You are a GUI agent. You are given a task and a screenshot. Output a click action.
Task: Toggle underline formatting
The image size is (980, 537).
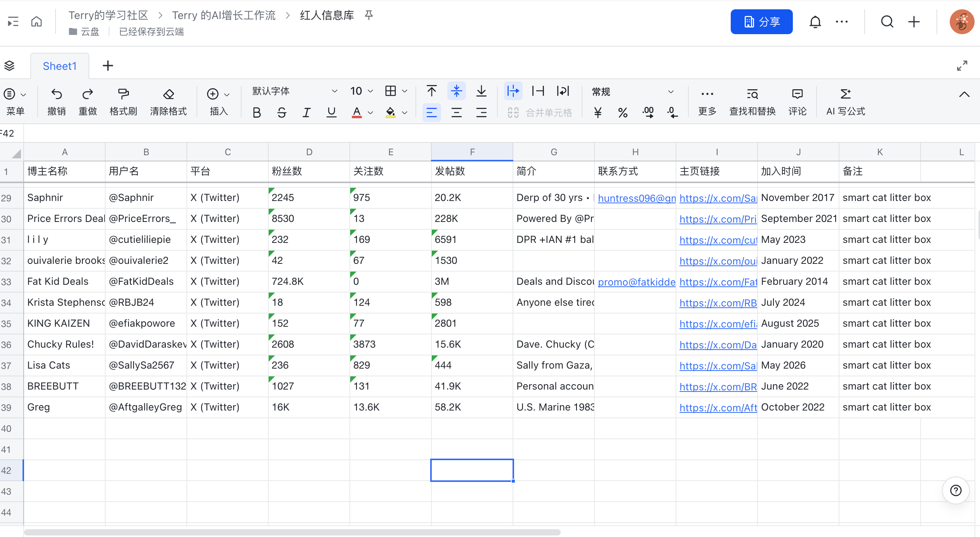[x=332, y=113]
